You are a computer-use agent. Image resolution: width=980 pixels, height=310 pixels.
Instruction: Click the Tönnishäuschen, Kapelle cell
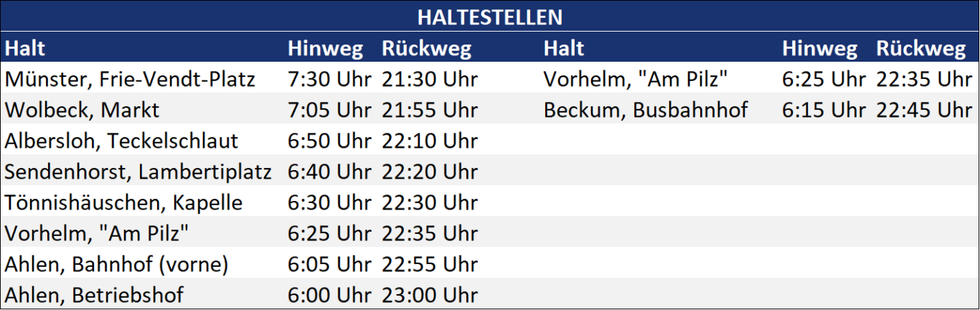tap(123, 202)
